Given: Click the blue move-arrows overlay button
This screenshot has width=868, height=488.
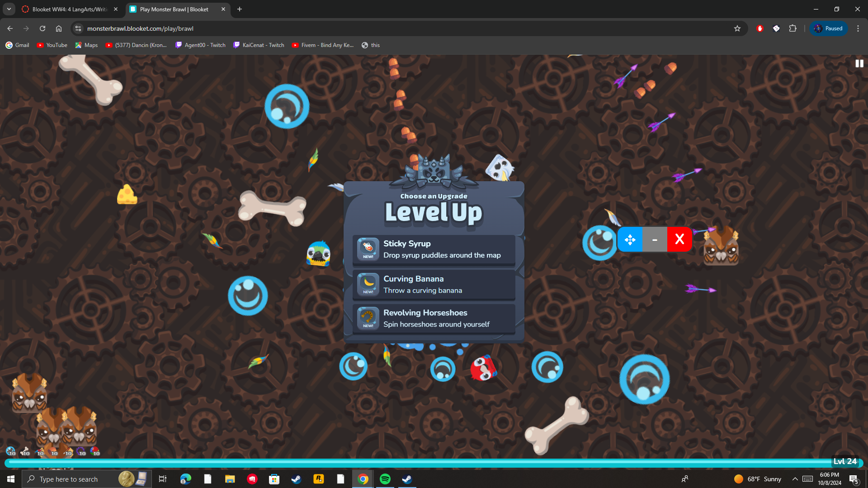Looking at the screenshot, I should coord(630,239).
